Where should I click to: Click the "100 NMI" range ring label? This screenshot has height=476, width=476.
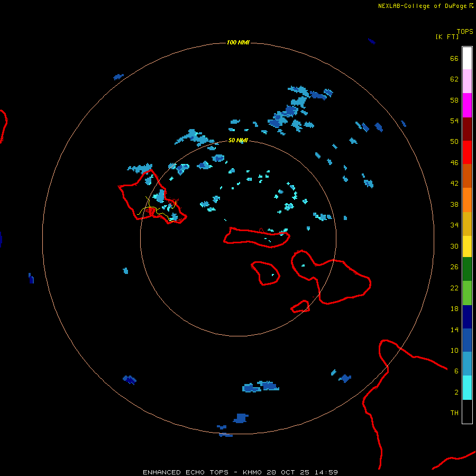(238, 42)
